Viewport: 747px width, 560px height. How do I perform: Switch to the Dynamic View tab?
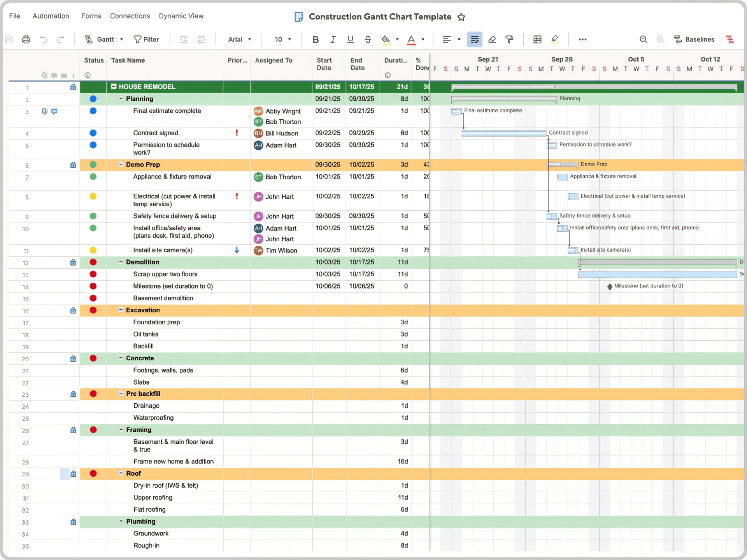[x=181, y=16]
